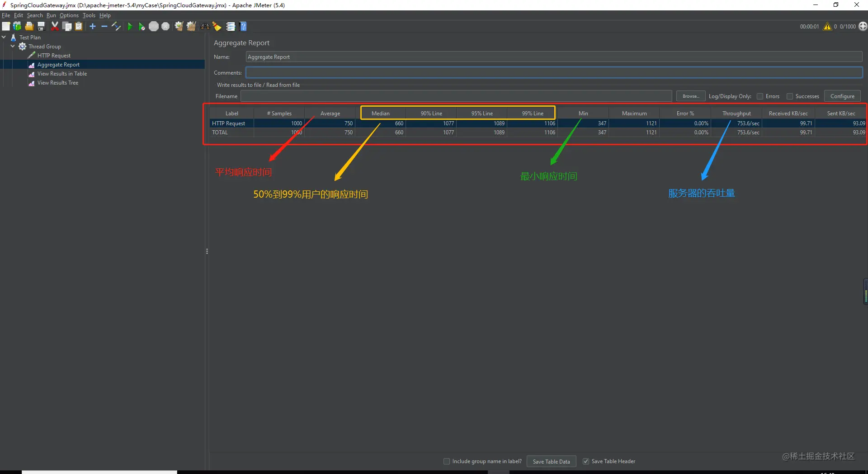Click the Toggle (enable/disable) toolbar icon
Viewport: 868px width, 474px height.
click(x=116, y=27)
